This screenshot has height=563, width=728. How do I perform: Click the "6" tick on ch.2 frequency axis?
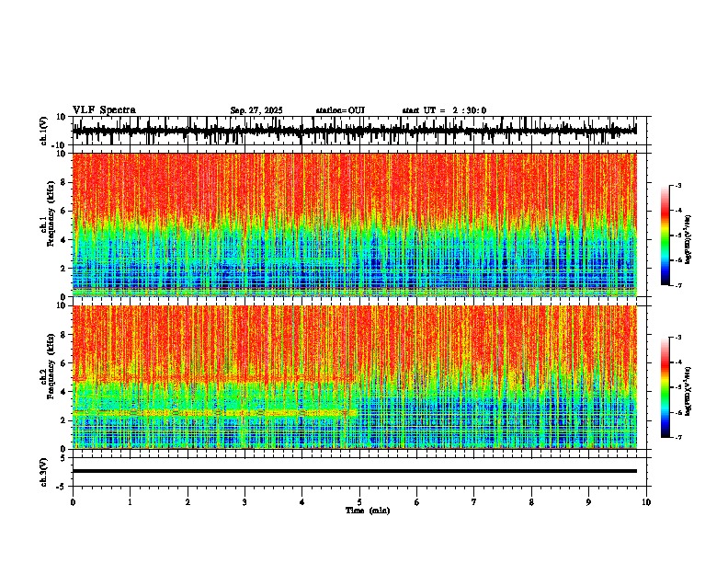pos(64,362)
